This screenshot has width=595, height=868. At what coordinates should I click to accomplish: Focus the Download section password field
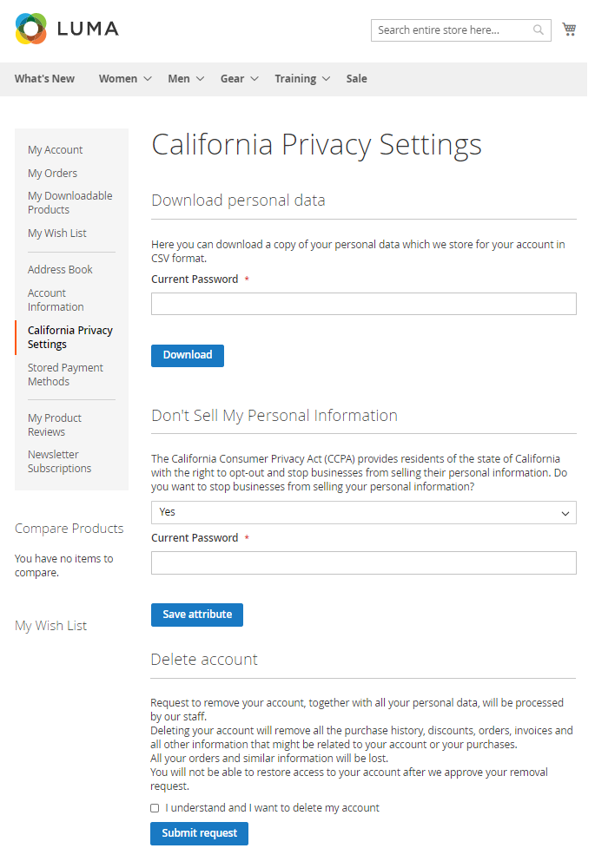[363, 304]
